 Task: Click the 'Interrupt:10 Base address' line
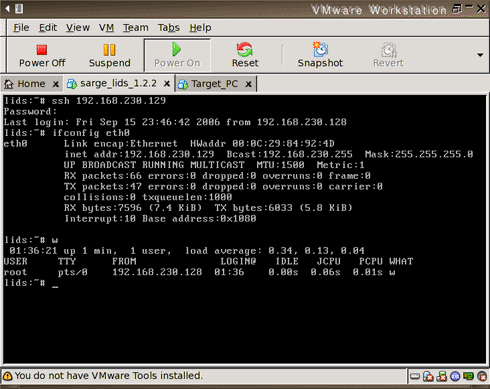pyautogui.click(x=160, y=219)
